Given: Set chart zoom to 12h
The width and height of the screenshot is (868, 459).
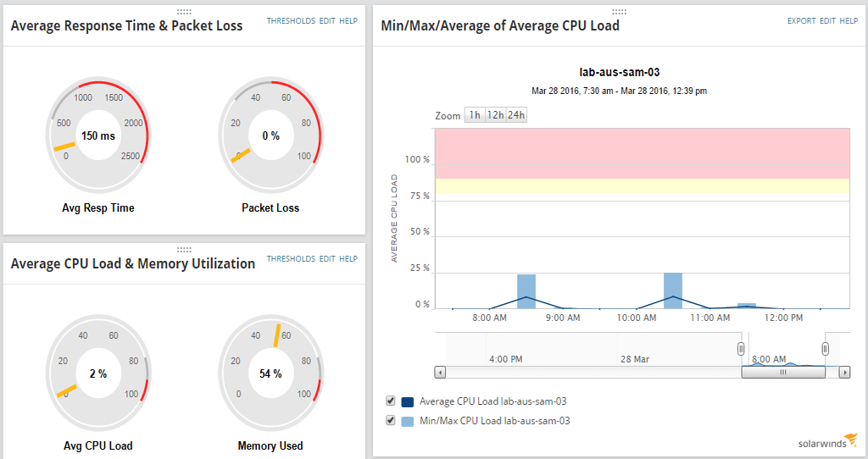Looking at the screenshot, I should (495, 115).
